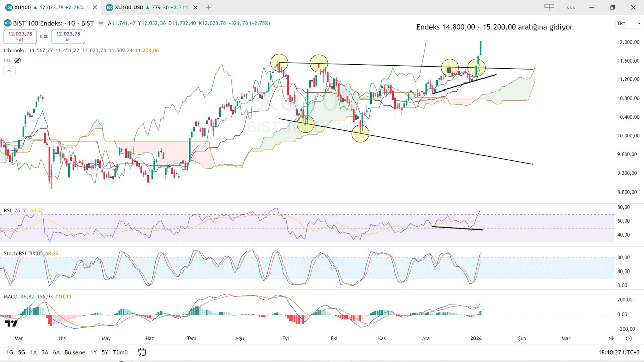Set time range to 6A
644x362 pixels.
pyautogui.click(x=56, y=352)
